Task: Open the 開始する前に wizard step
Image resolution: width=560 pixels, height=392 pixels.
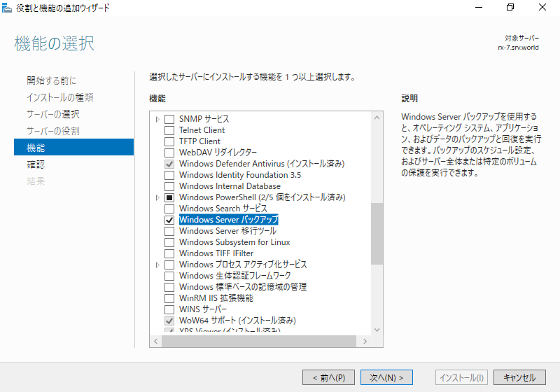Action: [x=51, y=80]
